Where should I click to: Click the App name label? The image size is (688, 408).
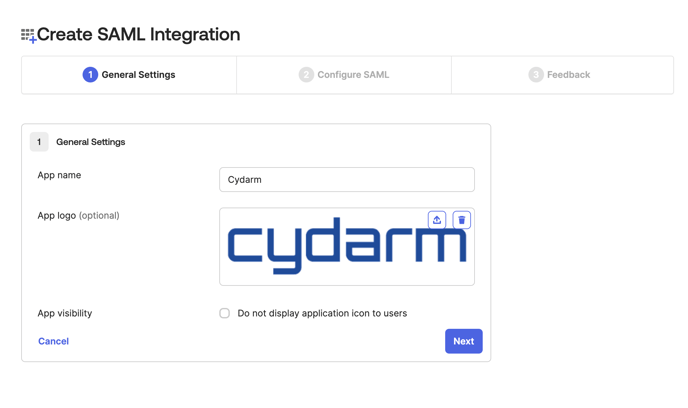point(59,175)
